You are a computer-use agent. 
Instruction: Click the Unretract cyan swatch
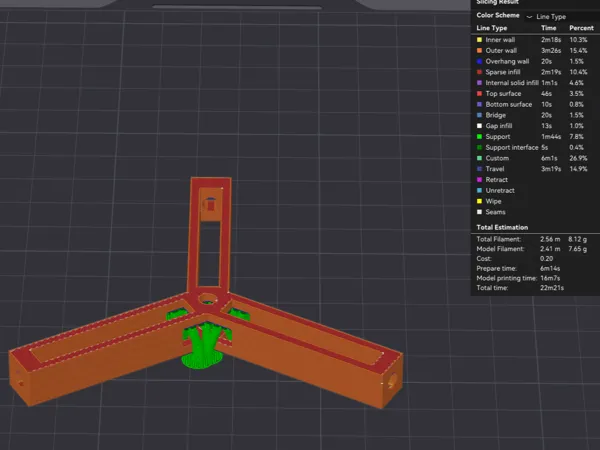479,190
